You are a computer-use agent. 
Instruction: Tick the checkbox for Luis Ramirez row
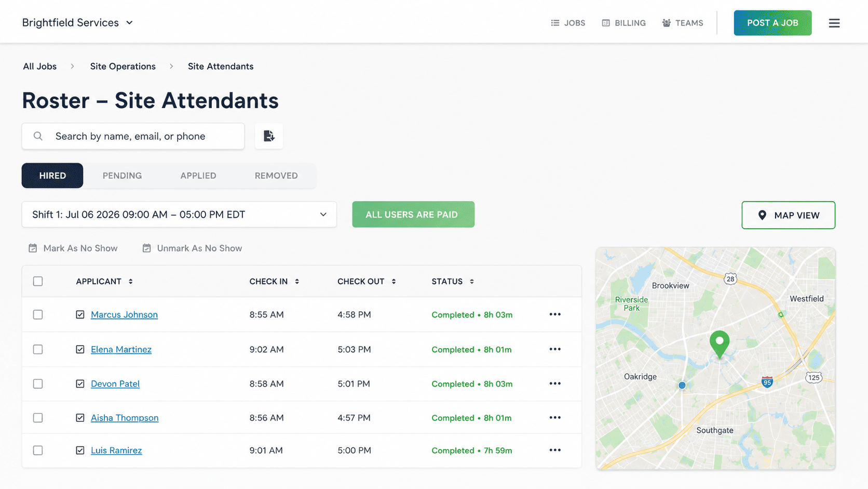pos(38,450)
